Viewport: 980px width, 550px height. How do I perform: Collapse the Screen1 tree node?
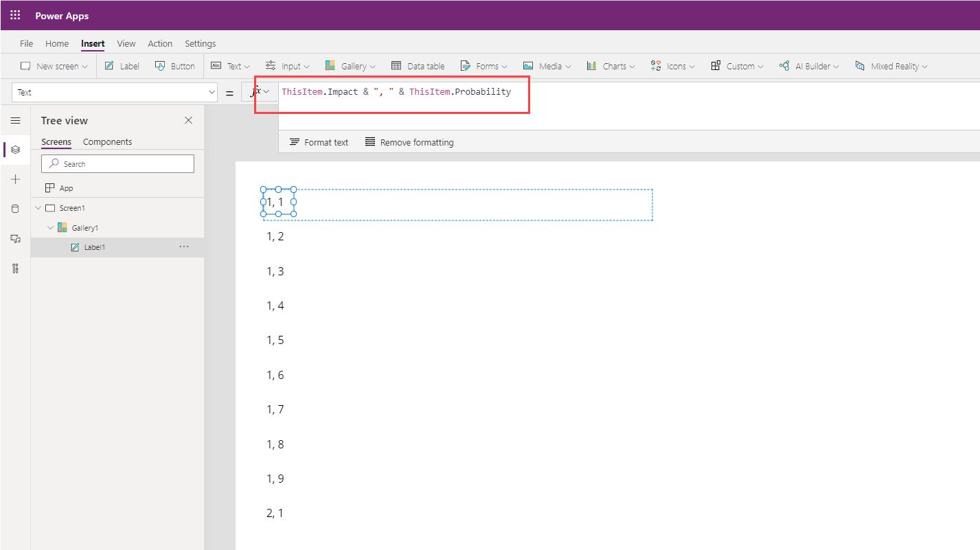coord(37,208)
